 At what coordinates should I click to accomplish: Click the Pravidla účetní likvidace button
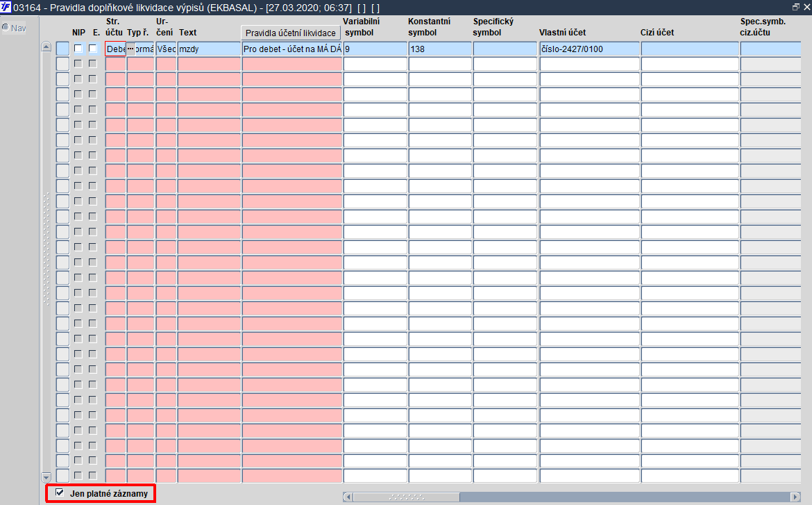(x=291, y=33)
